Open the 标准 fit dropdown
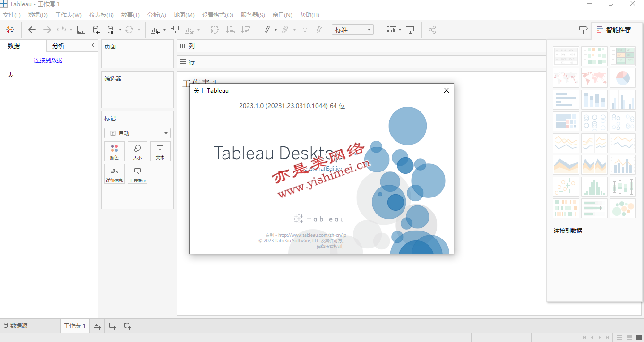The image size is (644, 342). point(352,30)
